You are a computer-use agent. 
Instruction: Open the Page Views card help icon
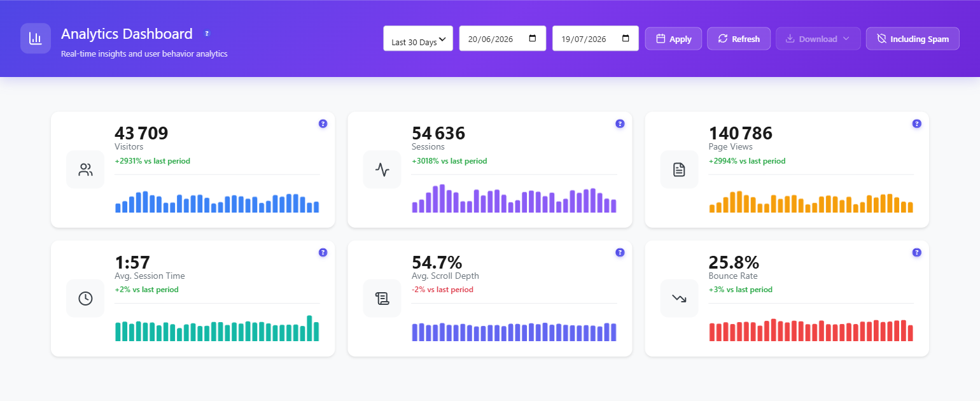click(x=916, y=123)
